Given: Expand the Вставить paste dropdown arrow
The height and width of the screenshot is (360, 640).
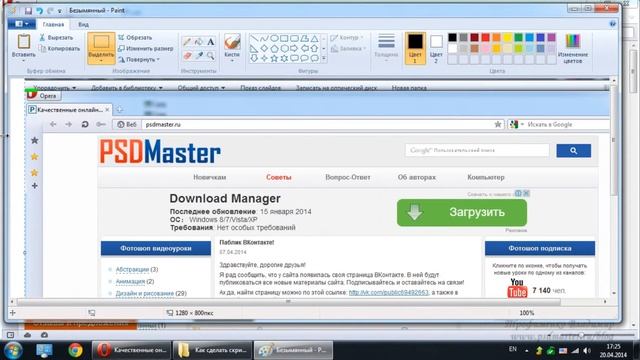Looking at the screenshot, I should coord(24,61).
